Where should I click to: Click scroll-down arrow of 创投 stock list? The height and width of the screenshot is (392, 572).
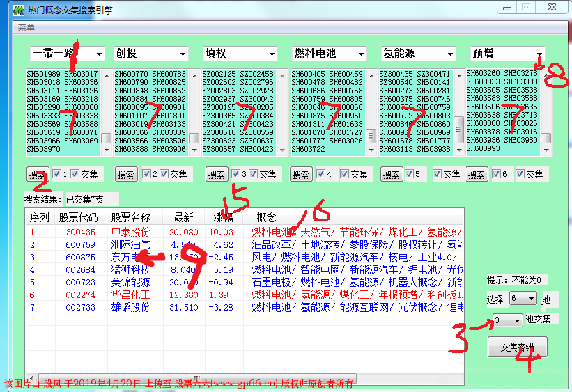pyautogui.click(x=194, y=150)
